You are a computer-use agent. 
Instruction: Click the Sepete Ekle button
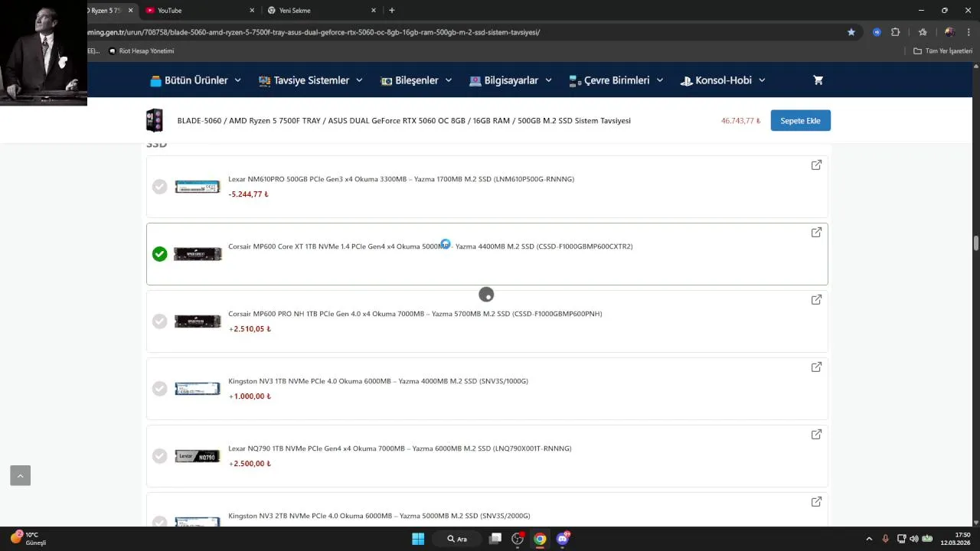(x=800, y=121)
